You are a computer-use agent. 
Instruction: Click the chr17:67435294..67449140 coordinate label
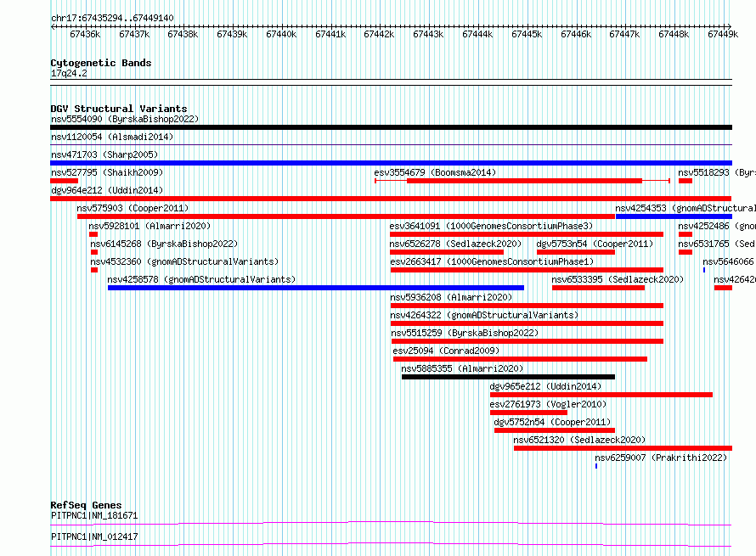[112, 18]
